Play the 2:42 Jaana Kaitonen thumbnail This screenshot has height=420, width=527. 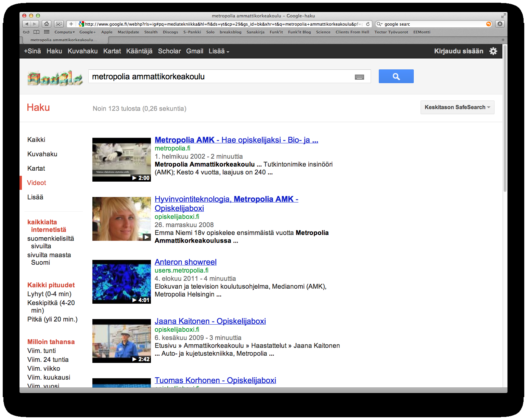pyautogui.click(x=121, y=341)
